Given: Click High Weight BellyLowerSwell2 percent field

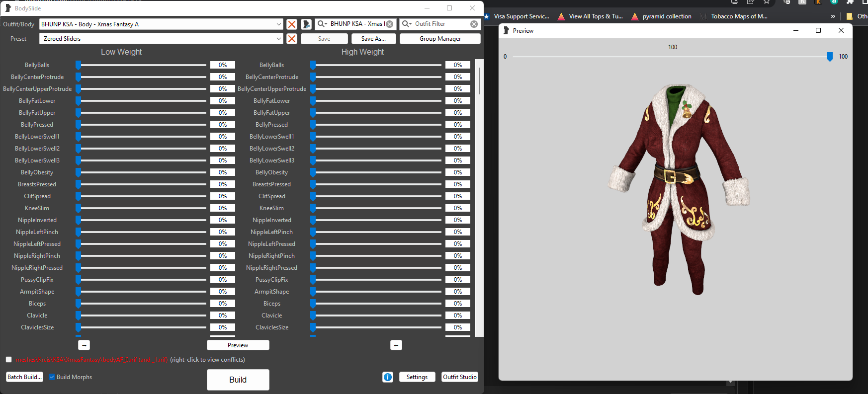Looking at the screenshot, I should pyautogui.click(x=458, y=149).
